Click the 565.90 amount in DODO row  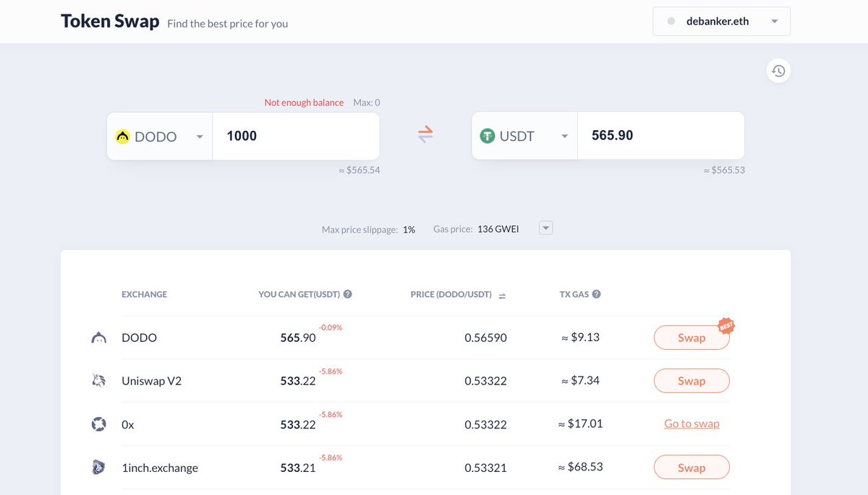pyautogui.click(x=298, y=337)
